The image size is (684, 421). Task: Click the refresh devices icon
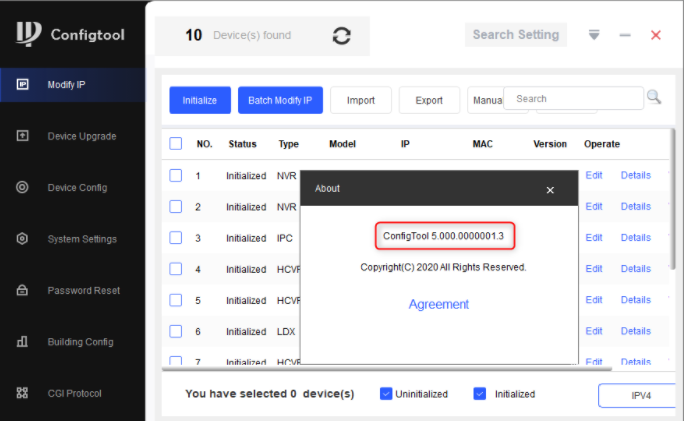(x=342, y=36)
